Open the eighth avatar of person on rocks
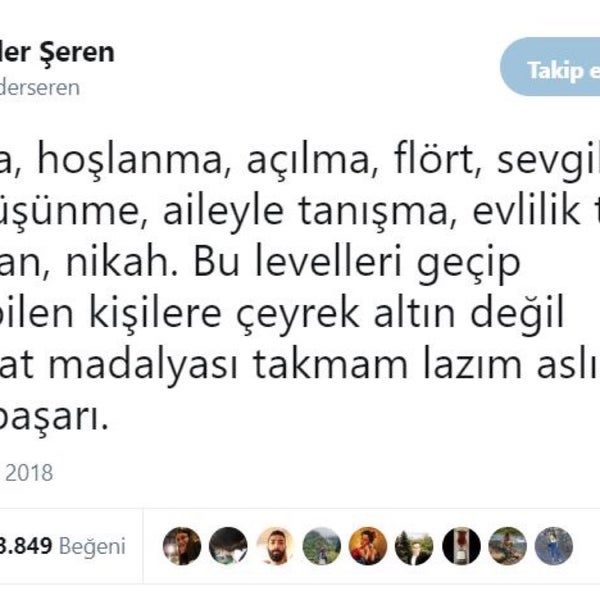 (507, 546)
